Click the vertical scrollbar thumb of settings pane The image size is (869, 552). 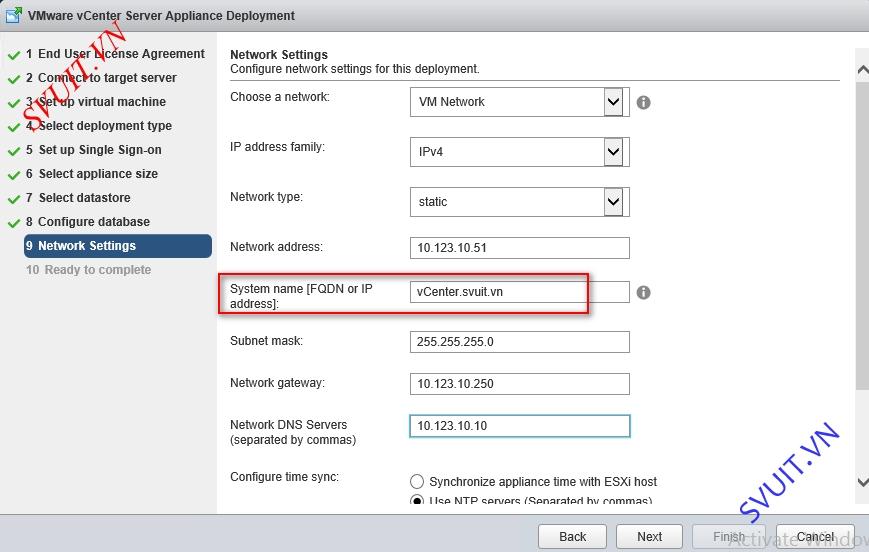862,236
